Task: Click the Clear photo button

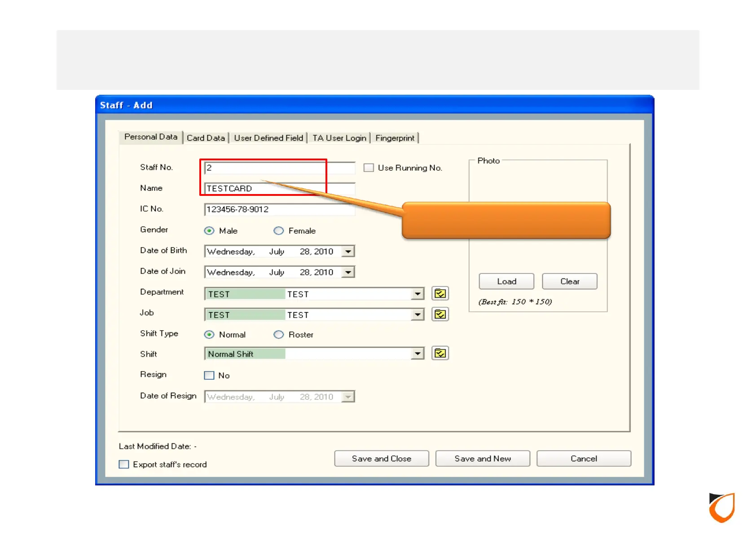Action: coord(569,282)
